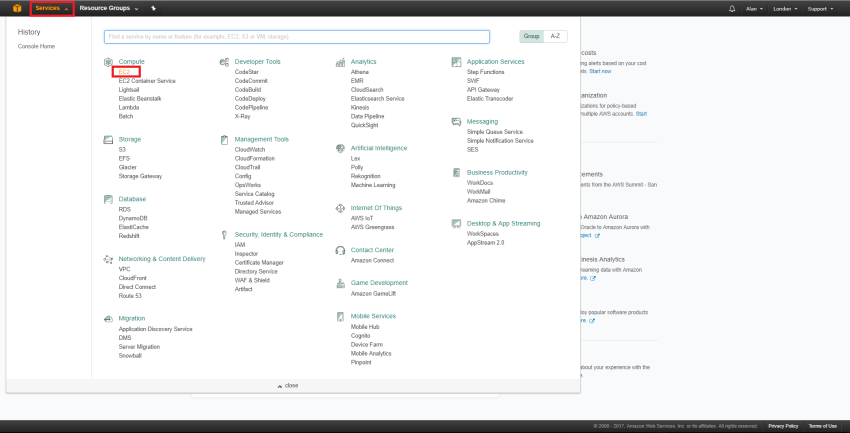Open the CloudFormation service
850x433 pixels.
click(x=255, y=159)
